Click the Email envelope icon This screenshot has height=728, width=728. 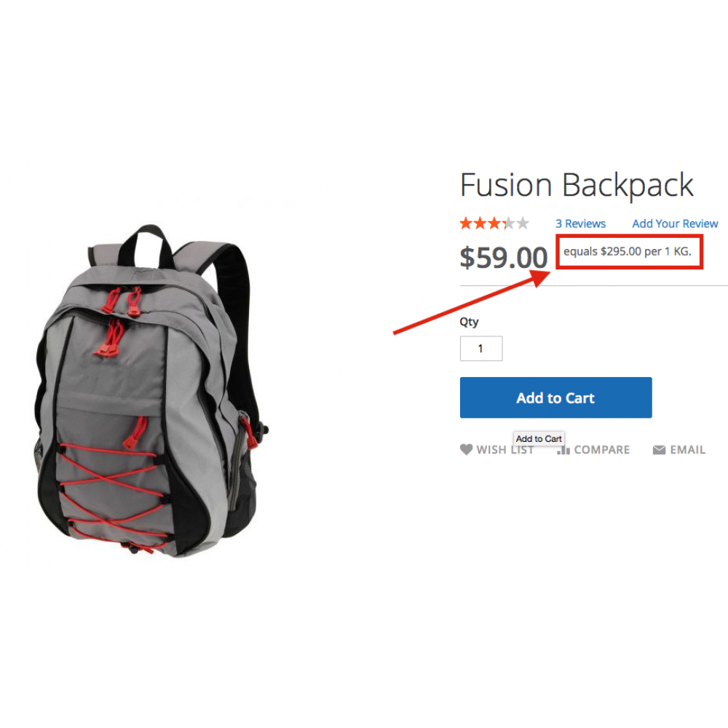tap(659, 450)
